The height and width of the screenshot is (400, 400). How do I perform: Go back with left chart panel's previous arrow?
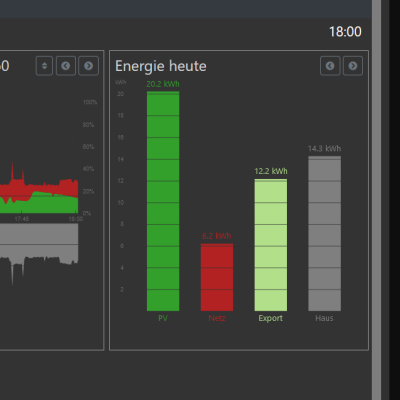click(66, 66)
